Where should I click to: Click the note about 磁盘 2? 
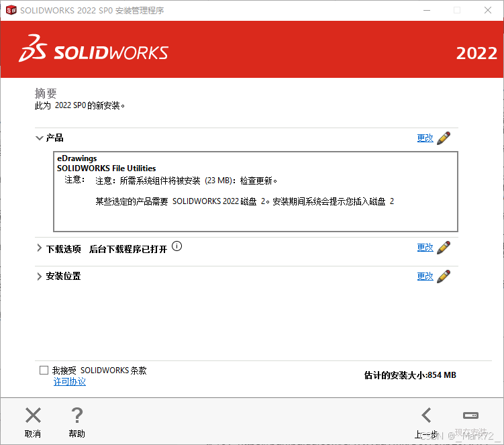(x=244, y=201)
